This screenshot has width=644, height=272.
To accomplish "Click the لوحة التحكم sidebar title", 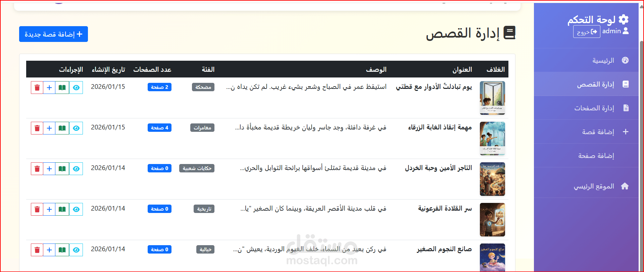I will pyautogui.click(x=591, y=20).
